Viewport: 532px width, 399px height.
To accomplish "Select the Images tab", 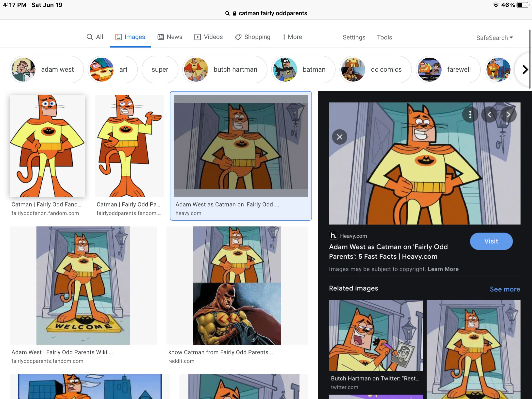I will click(x=130, y=37).
